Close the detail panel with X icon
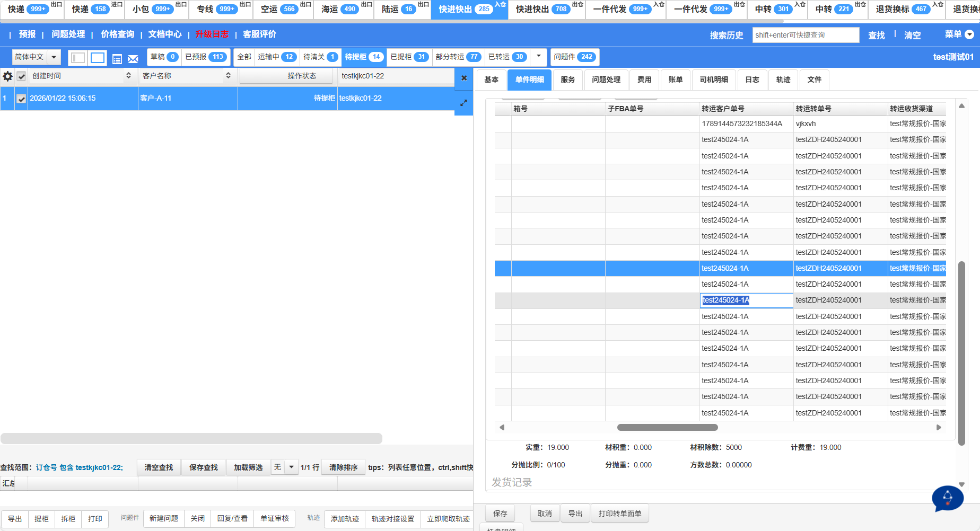 (464, 78)
